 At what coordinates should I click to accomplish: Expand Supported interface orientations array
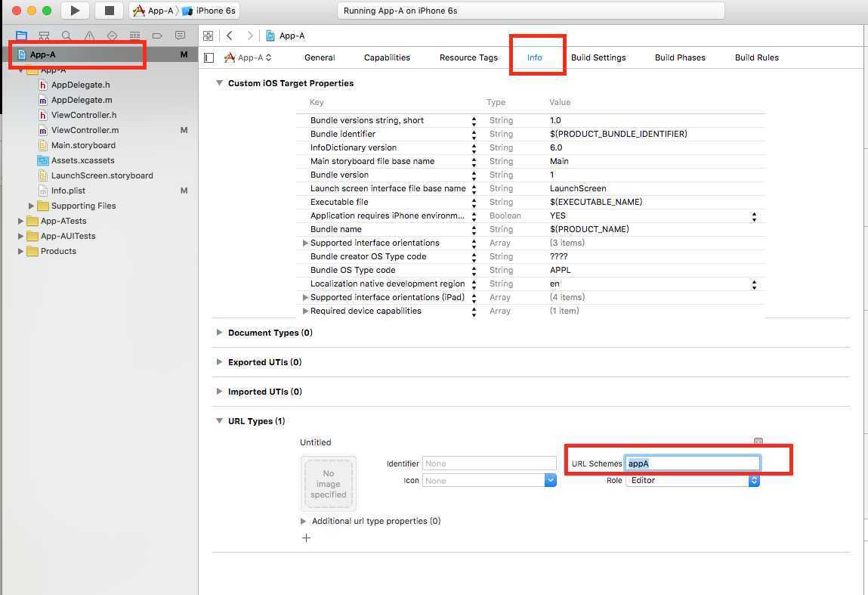[305, 243]
